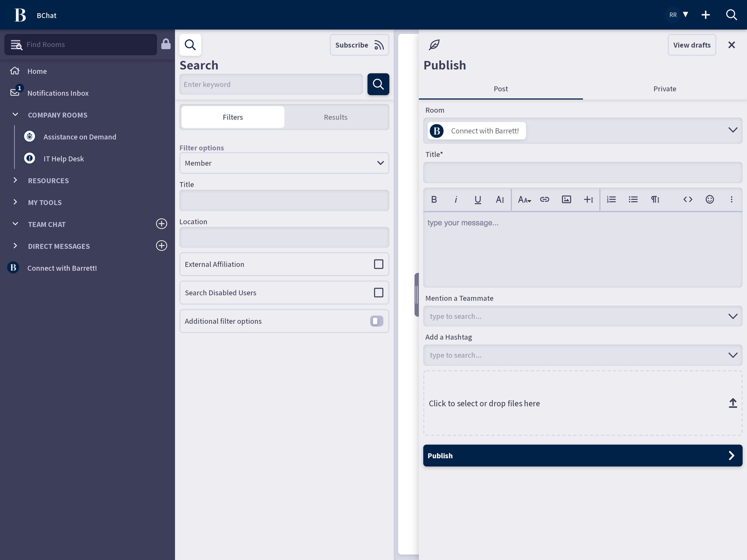This screenshot has width=747, height=560.
Task: Click the insert image icon
Action: [x=566, y=200]
